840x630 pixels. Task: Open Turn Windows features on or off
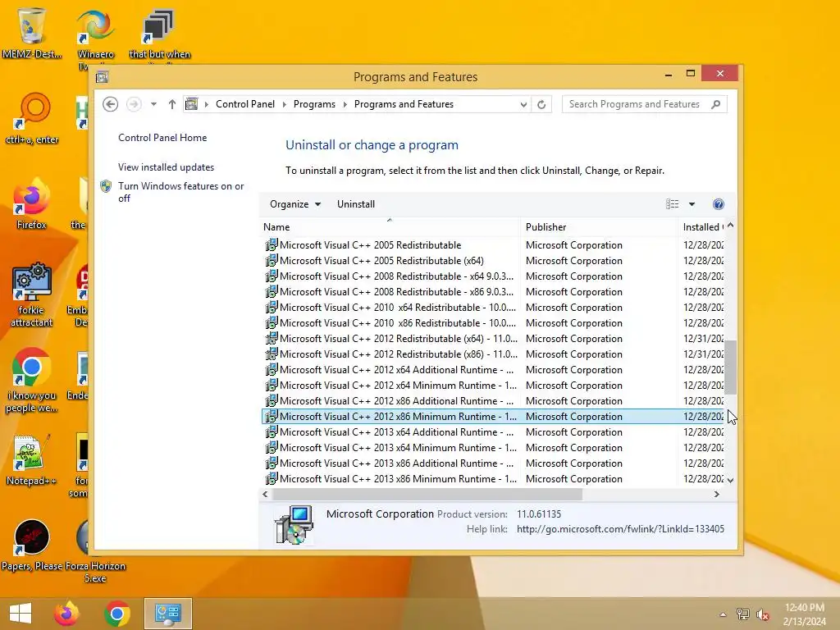(181, 192)
